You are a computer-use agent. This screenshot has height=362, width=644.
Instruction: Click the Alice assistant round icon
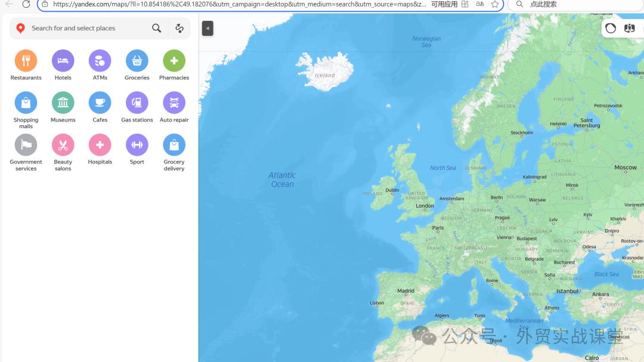611,28
